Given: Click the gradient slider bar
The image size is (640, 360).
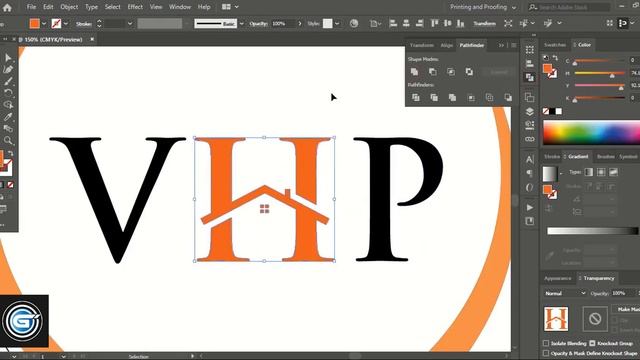Looking at the screenshot, I should 592,231.
